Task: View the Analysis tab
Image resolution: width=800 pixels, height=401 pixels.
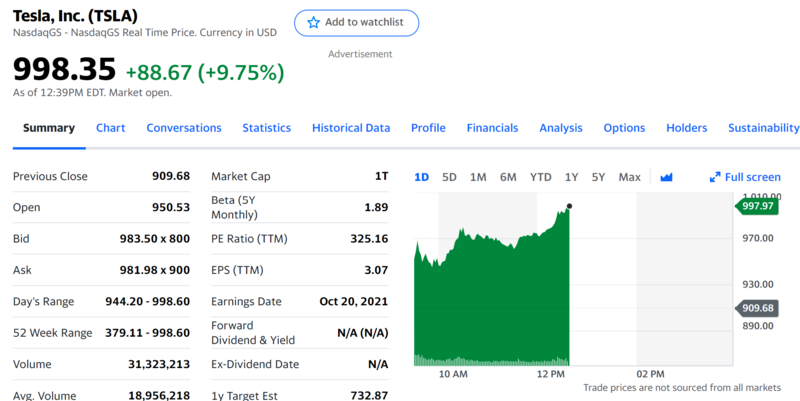Action: pyautogui.click(x=561, y=128)
